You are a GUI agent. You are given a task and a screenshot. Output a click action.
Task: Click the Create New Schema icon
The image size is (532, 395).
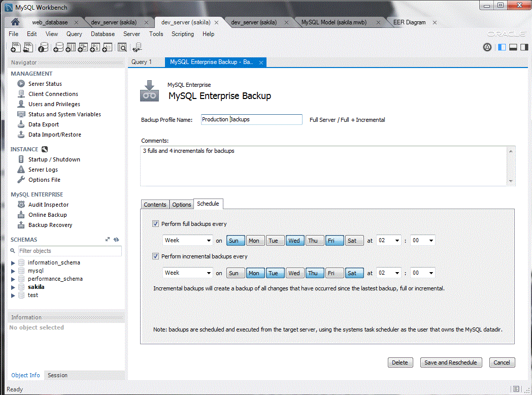pyautogui.click(x=58, y=47)
